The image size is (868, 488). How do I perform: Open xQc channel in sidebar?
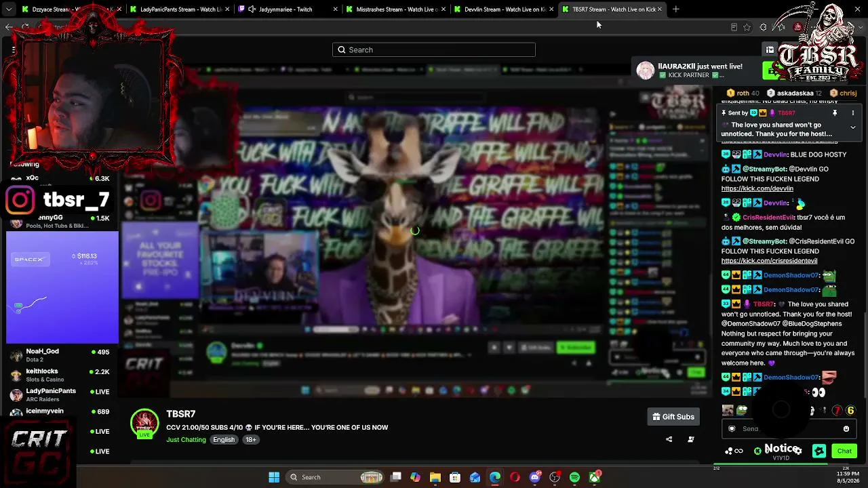click(61, 179)
